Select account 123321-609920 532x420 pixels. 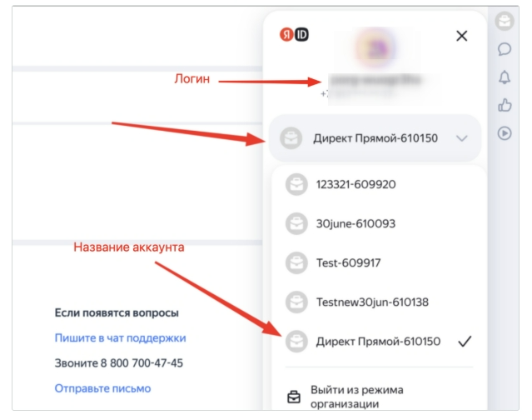pyautogui.click(x=355, y=184)
